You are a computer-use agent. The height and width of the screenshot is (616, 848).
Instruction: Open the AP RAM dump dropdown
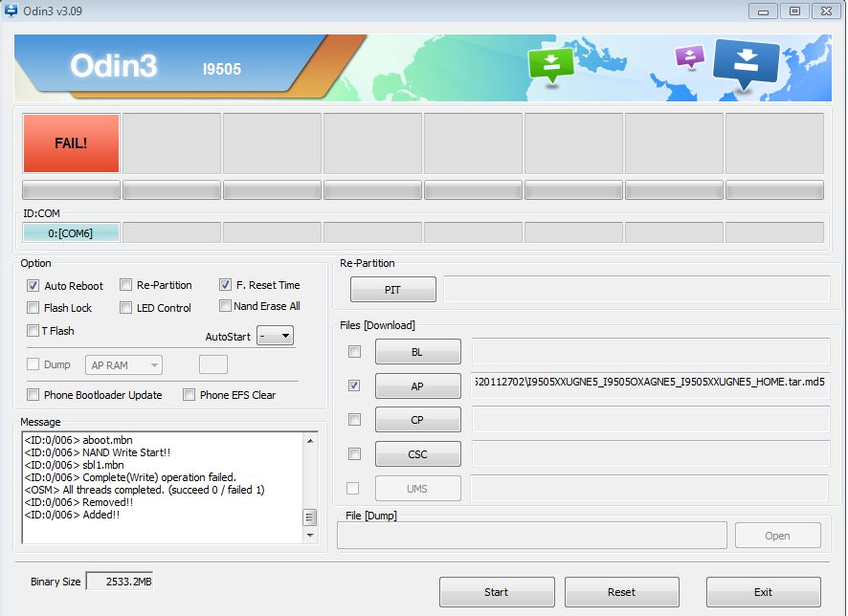[x=123, y=365]
